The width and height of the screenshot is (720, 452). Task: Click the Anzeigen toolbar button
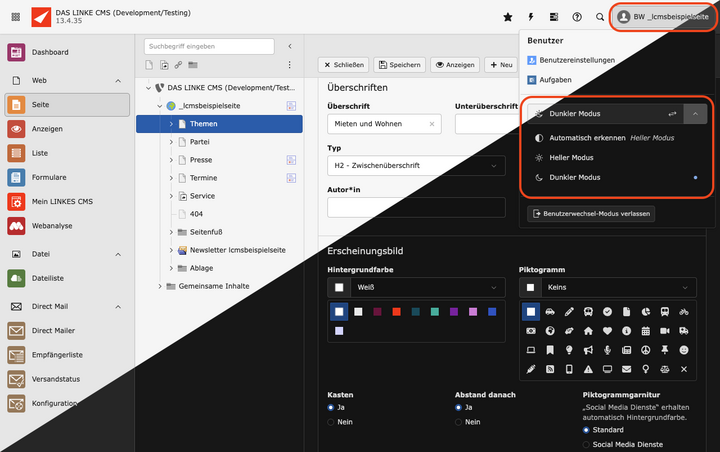[455, 65]
